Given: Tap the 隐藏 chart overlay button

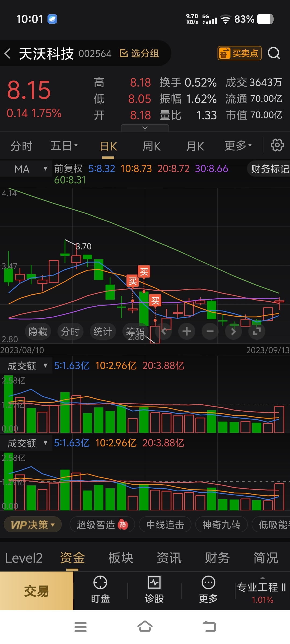Looking at the screenshot, I should pyautogui.click(x=38, y=332).
